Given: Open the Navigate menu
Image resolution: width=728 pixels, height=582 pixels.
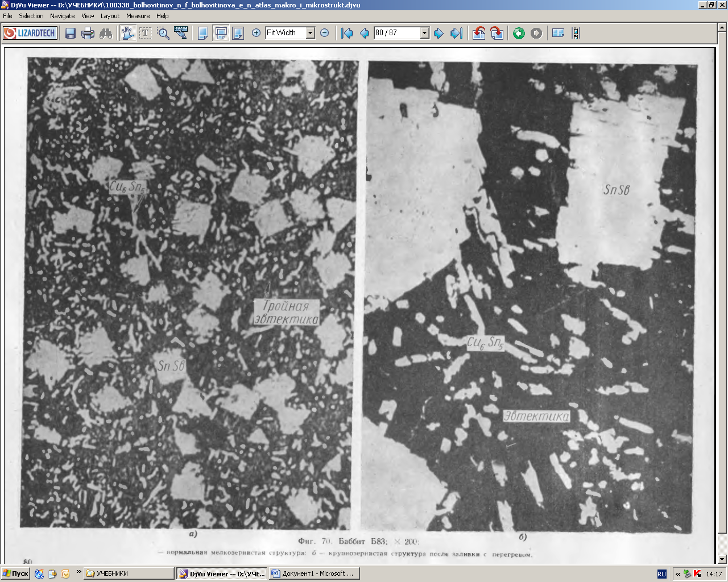Looking at the screenshot, I should pos(63,16).
